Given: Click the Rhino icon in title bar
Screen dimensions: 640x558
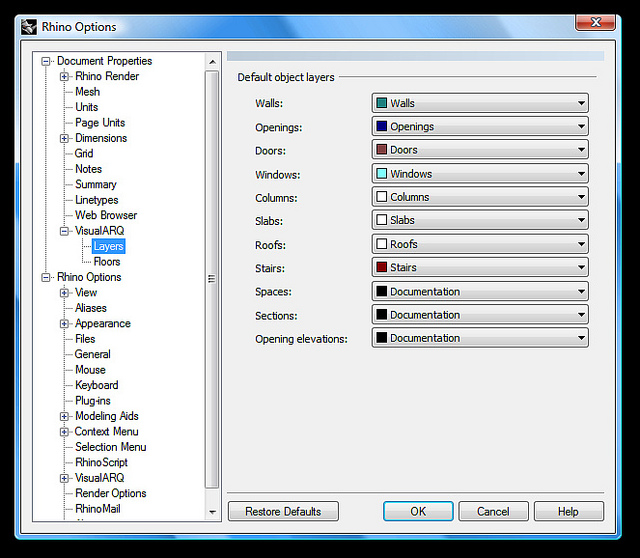Looking at the screenshot, I should [29, 26].
